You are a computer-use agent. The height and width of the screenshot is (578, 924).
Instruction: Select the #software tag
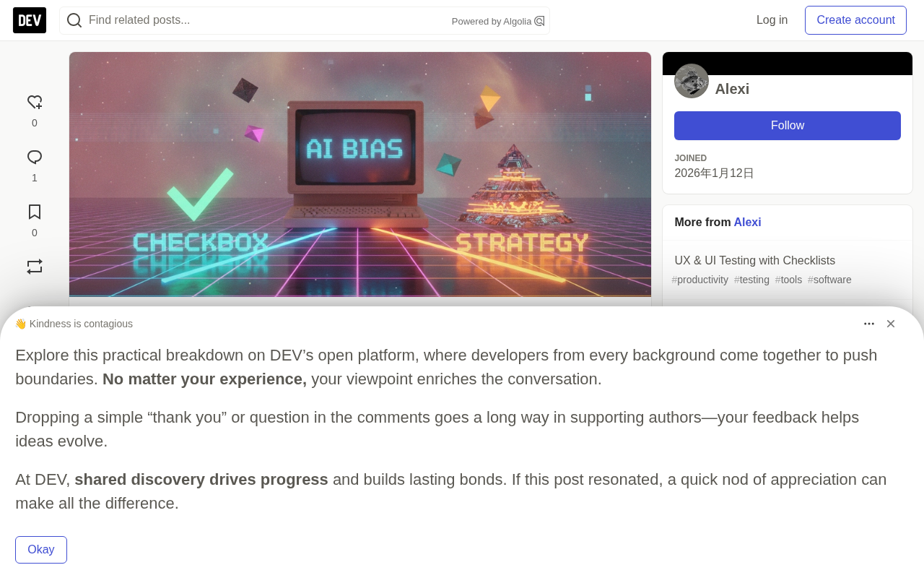coord(829,280)
